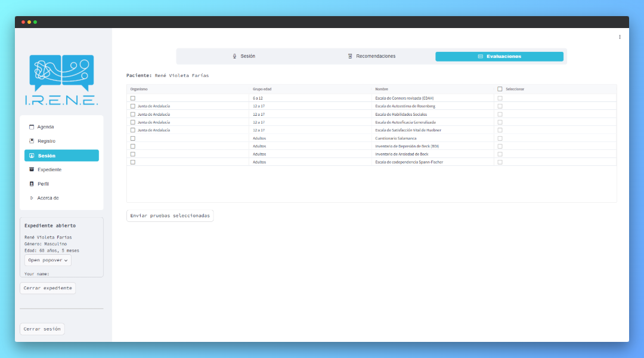This screenshot has width=644, height=358.
Task: Click the Cerrar sesión button
Action: point(42,329)
